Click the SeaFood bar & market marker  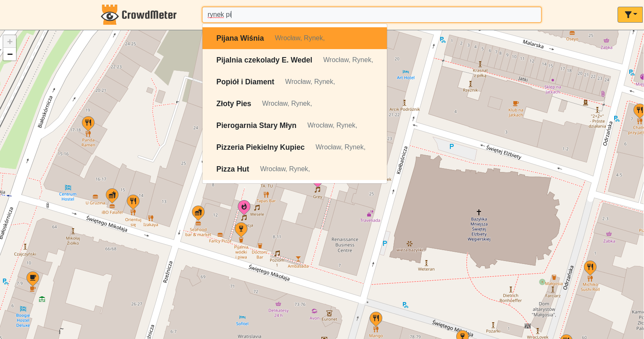[x=198, y=214]
